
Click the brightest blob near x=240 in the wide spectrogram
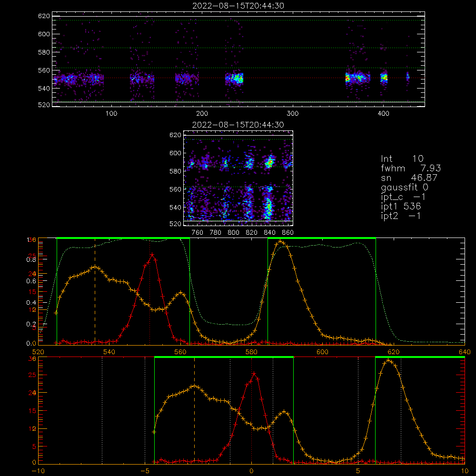tap(238, 79)
